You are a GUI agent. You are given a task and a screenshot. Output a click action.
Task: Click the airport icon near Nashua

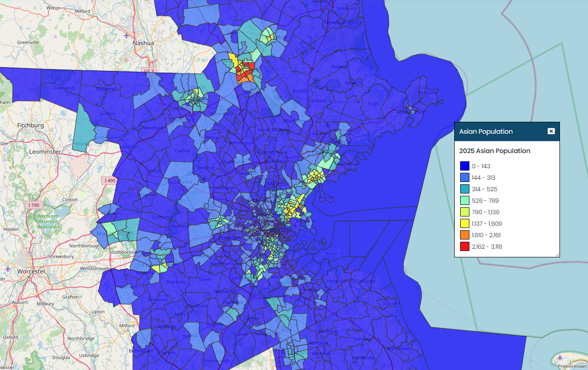point(127,35)
